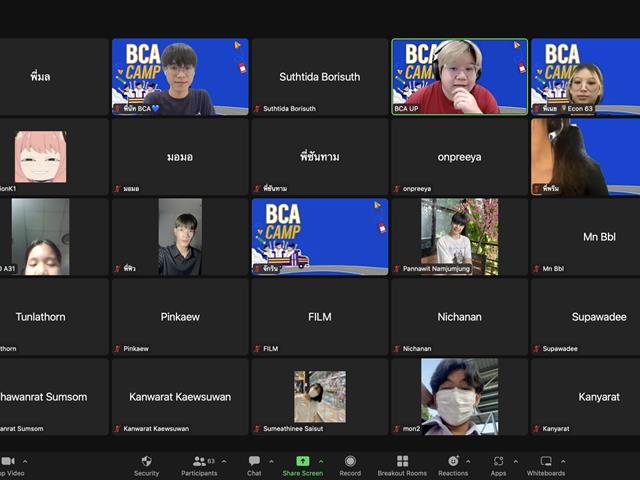Click the muted mic icon for Sumeathinee Saisut
This screenshot has width=640, height=480.
(x=257, y=429)
